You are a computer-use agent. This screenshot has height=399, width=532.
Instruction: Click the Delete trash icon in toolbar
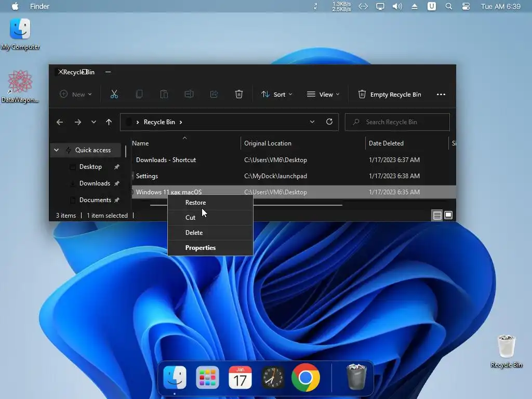239,95
